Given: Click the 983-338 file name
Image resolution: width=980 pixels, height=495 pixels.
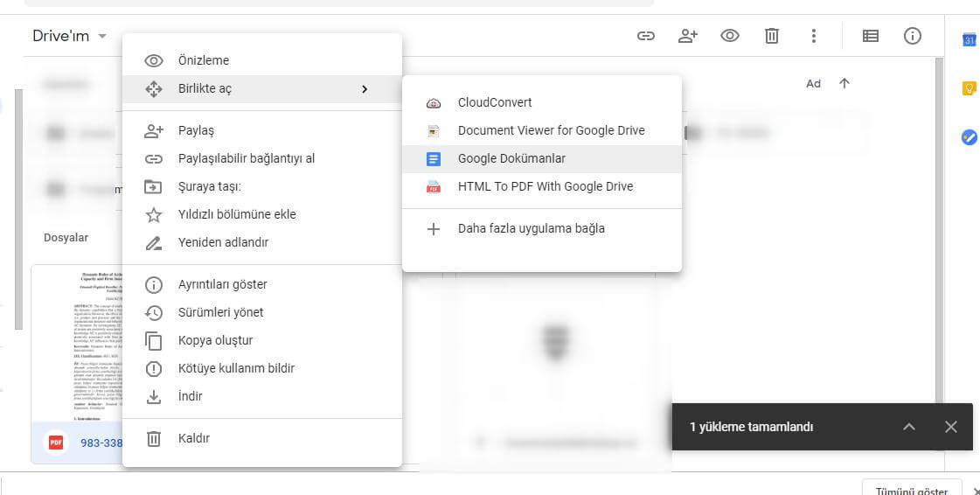Looking at the screenshot, I should pyautogui.click(x=101, y=443).
